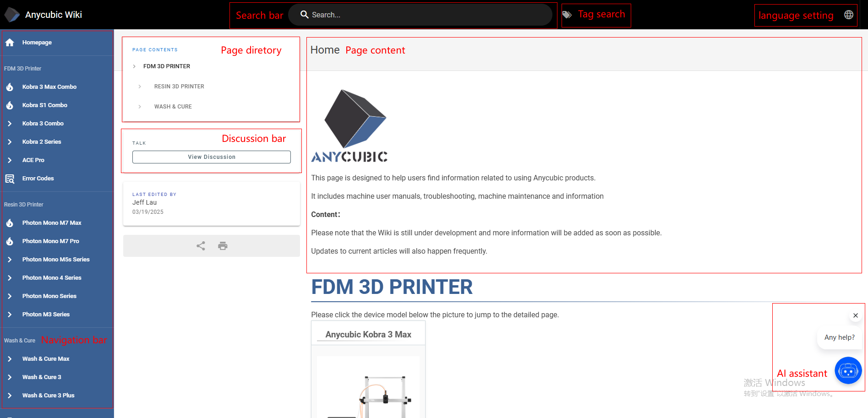The image size is (868, 418).
Task: Expand chevron next to Kobra 2 Series
Action: click(10, 142)
